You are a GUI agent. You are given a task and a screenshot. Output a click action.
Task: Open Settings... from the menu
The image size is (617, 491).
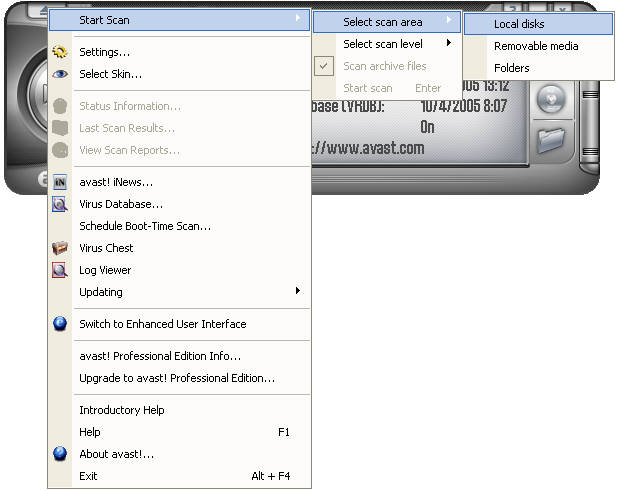tap(179, 52)
